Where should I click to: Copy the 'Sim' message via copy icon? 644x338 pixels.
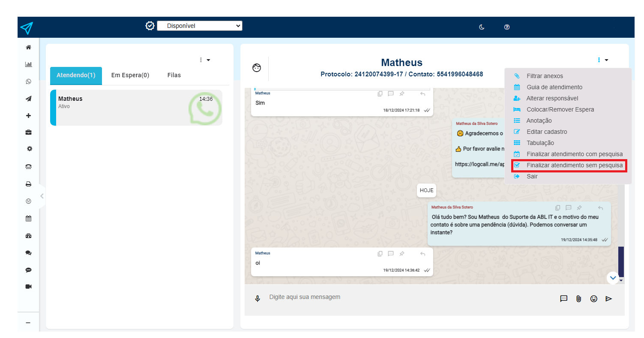coord(380,94)
